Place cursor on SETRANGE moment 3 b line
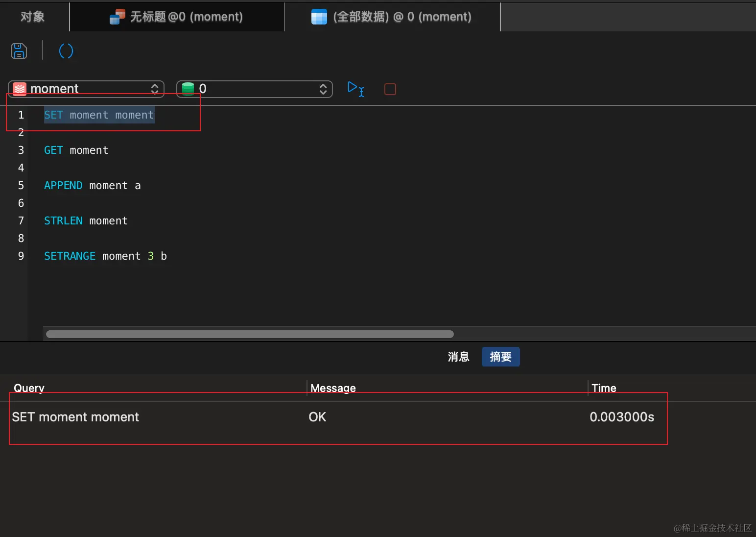 (105, 256)
